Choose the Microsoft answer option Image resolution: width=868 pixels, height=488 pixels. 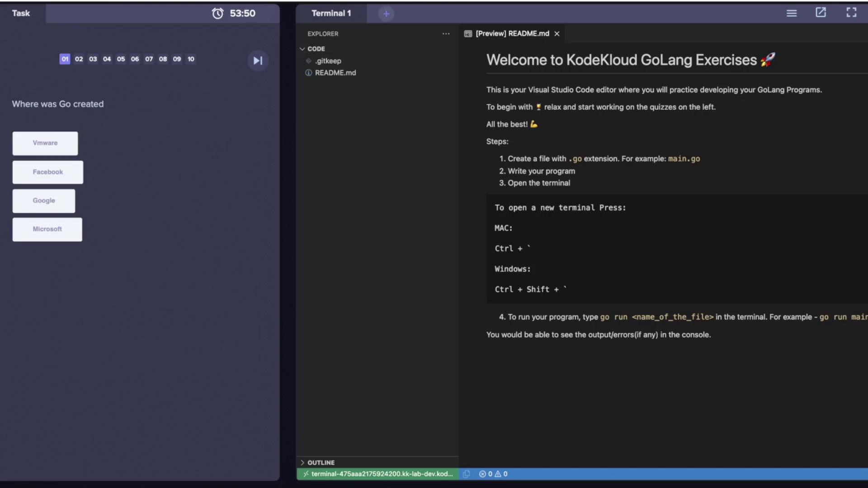(47, 229)
